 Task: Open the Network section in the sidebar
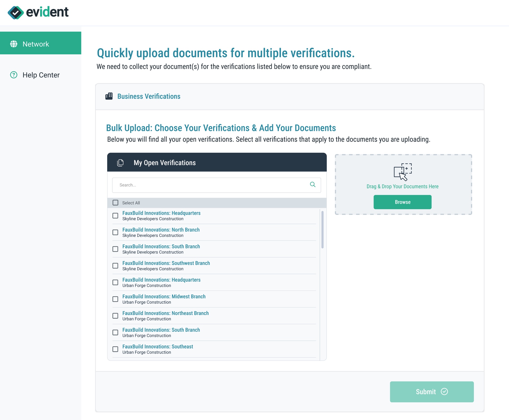click(x=36, y=44)
